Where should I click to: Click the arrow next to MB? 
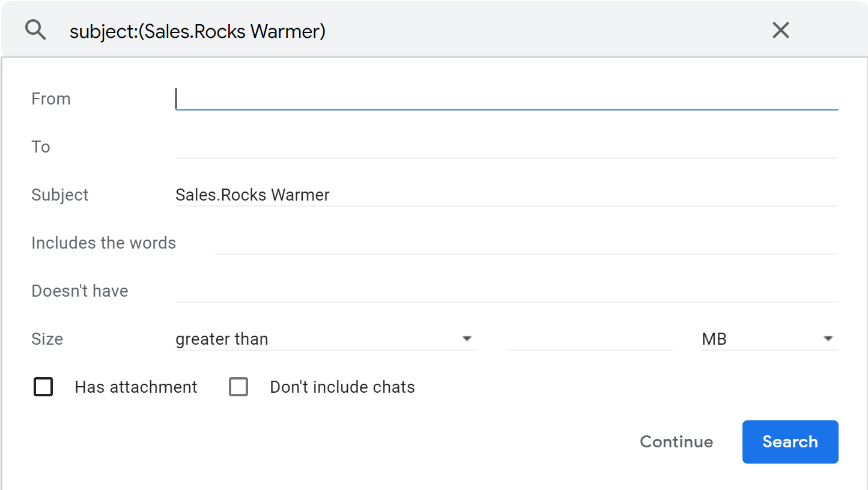(x=828, y=339)
